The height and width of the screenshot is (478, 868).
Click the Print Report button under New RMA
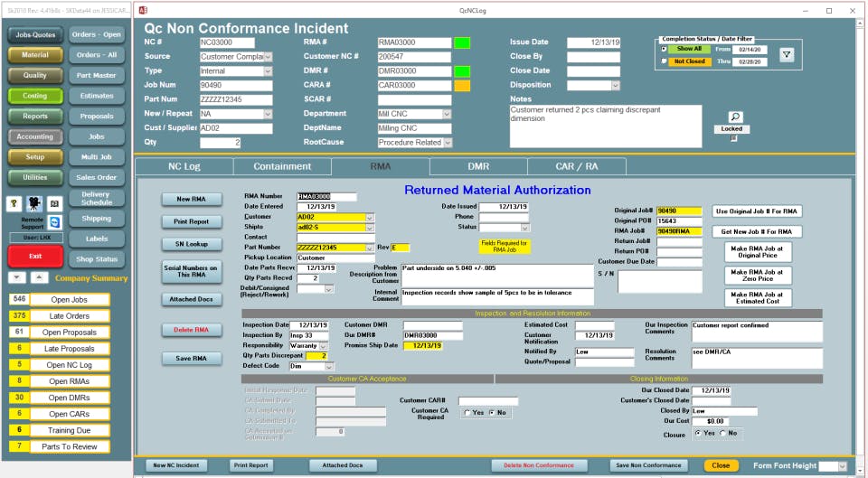click(192, 222)
